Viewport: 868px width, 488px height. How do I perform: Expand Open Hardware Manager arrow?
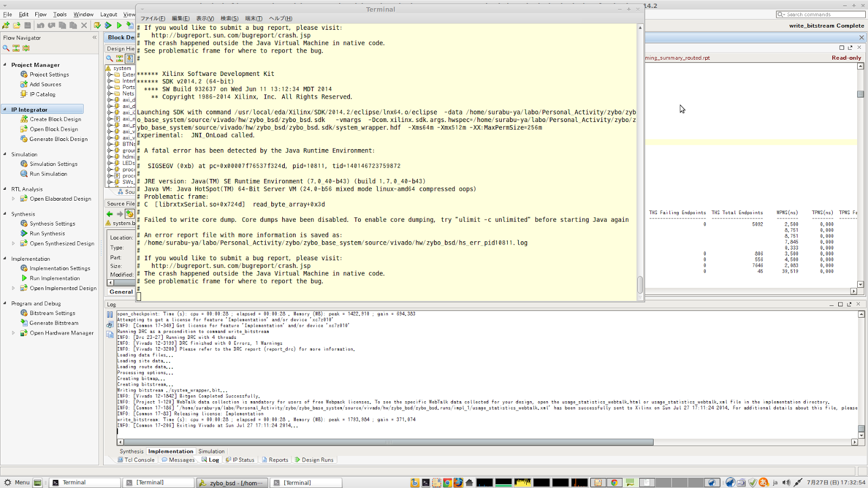point(14,333)
